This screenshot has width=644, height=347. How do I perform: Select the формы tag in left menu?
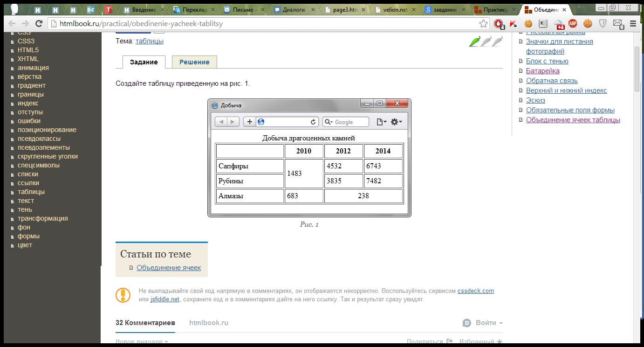tap(28, 236)
